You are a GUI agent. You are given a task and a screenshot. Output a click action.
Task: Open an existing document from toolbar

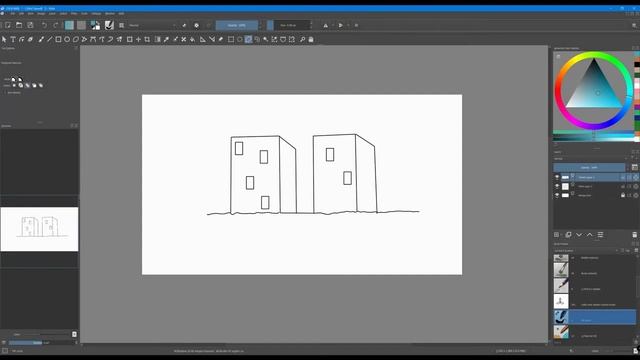pyautogui.click(x=19, y=25)
